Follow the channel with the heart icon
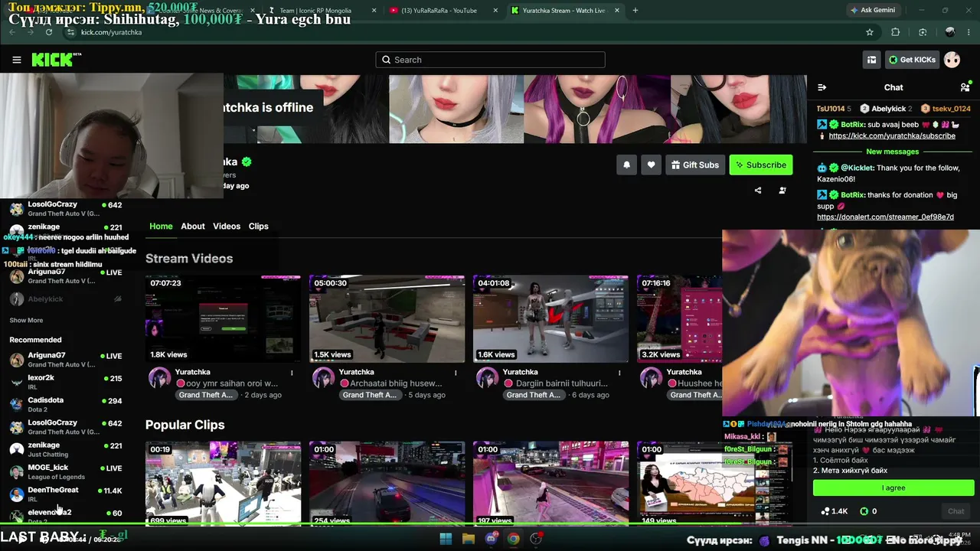This screenshot has height=551, width=980. tap(651, 165)
